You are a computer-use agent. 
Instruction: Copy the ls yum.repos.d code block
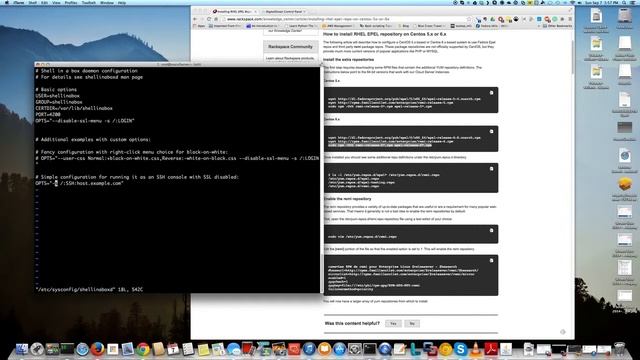coord(491,169)
